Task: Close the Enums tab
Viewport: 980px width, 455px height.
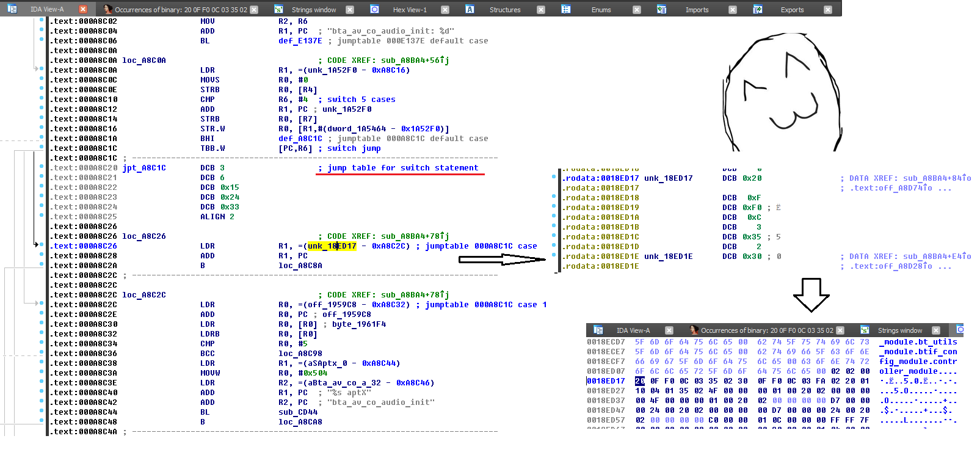Action: point(637,9)
